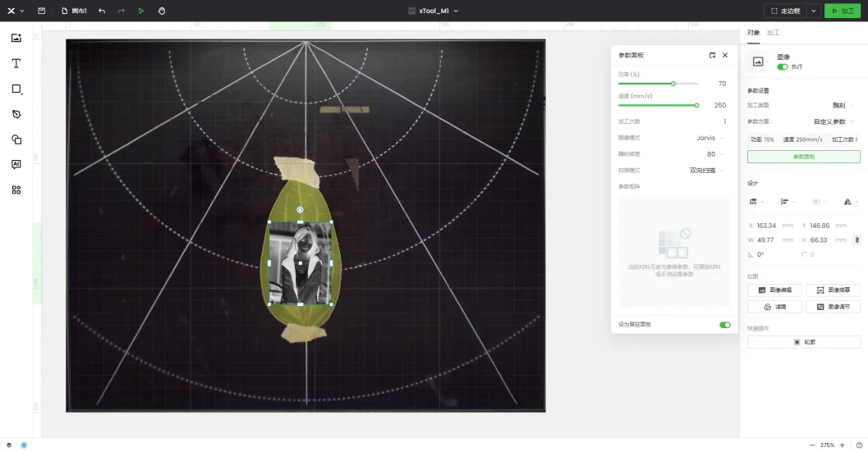Select the rectangle shape tool
The height and width of the screenshot is (452, 868).
(16, 89)
